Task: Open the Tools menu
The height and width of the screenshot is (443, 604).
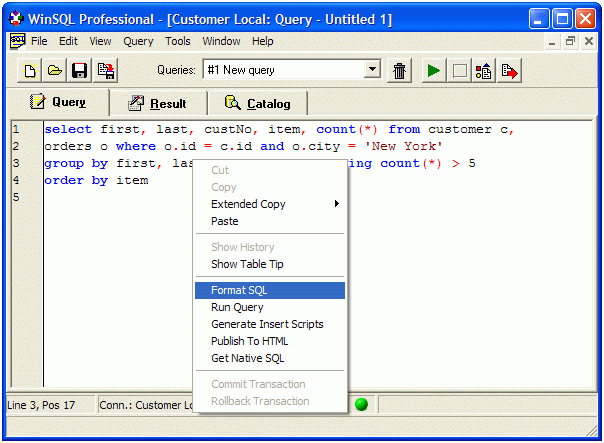Action: tap(178, 41)
